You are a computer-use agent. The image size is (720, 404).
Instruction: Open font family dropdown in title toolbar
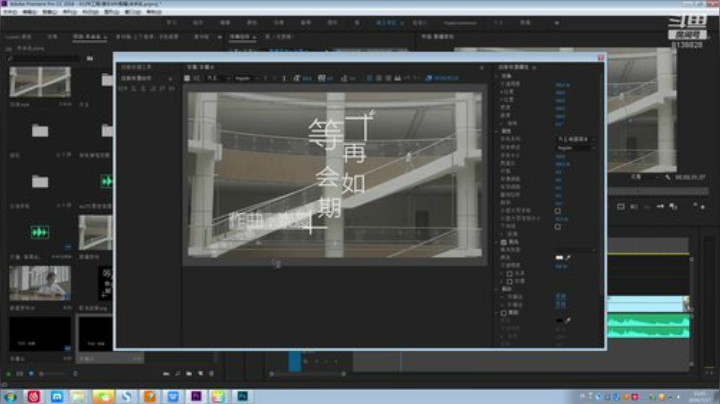219,79
